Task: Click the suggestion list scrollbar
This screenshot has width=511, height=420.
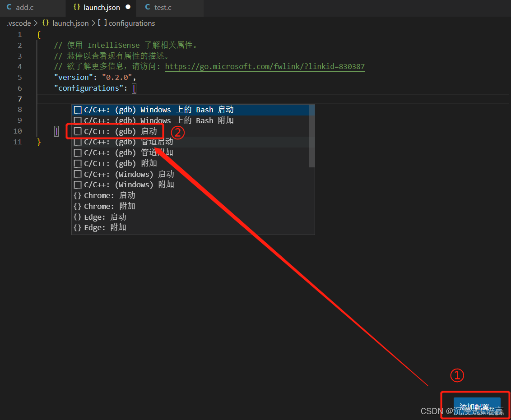Action: [x=311, y=135]
